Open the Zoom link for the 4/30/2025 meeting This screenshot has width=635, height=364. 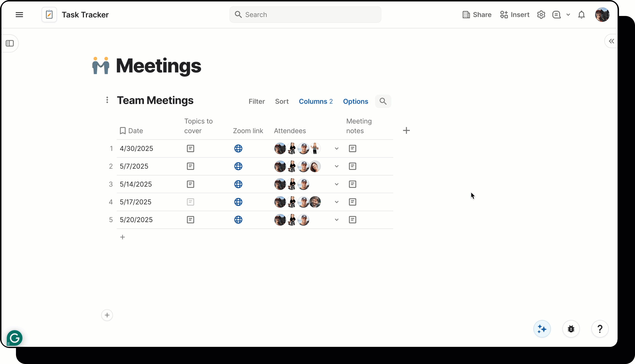point(238,148)
